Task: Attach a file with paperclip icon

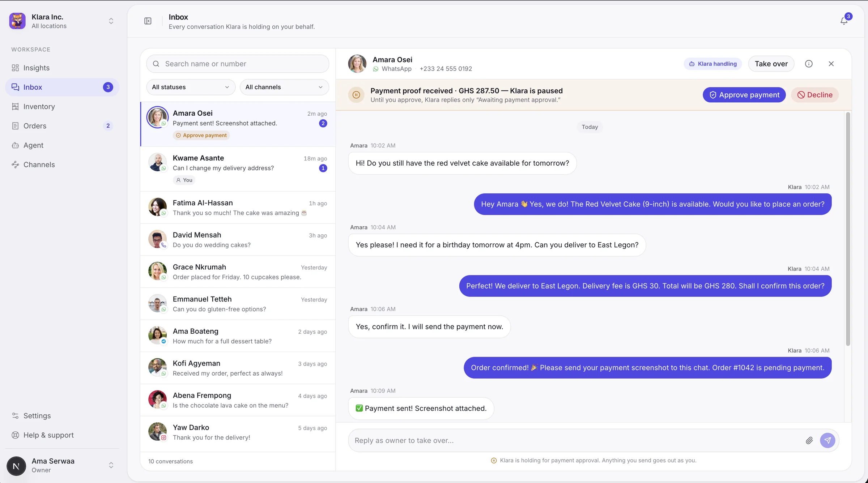Action: click(x=809, y=440)
